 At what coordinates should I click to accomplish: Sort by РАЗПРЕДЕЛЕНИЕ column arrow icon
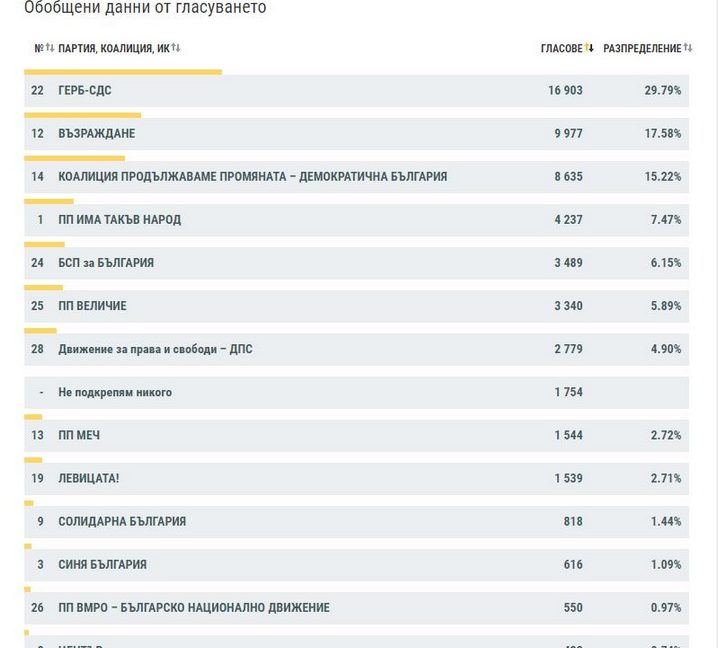pyautogui.click(x=688, y=48)
